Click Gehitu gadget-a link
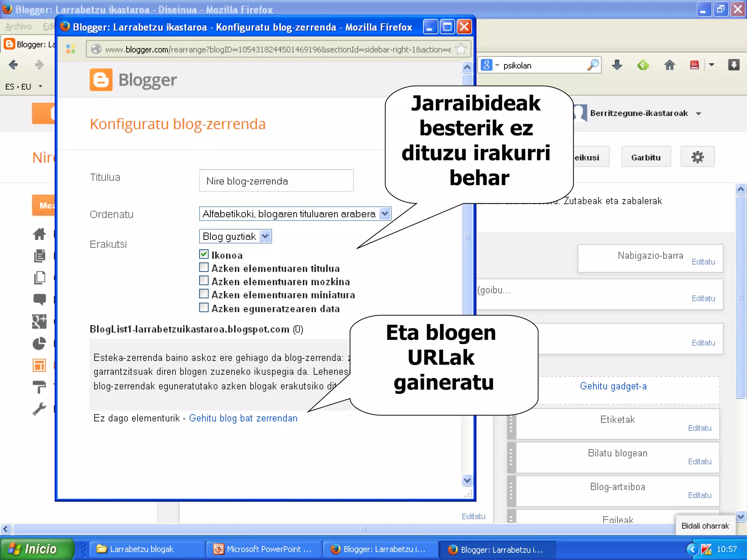The height and width of the screenshot is (560, 747). point(613,386)
